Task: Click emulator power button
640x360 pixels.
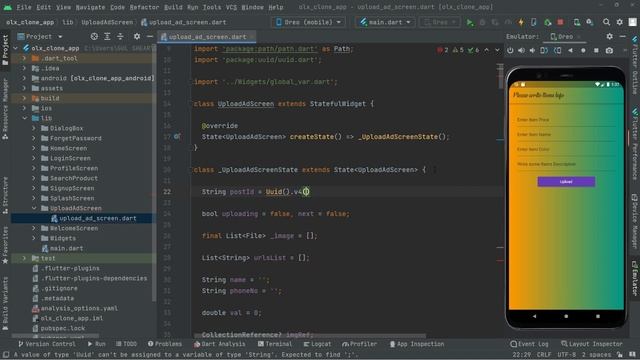Action: click(x=510, y=51)
